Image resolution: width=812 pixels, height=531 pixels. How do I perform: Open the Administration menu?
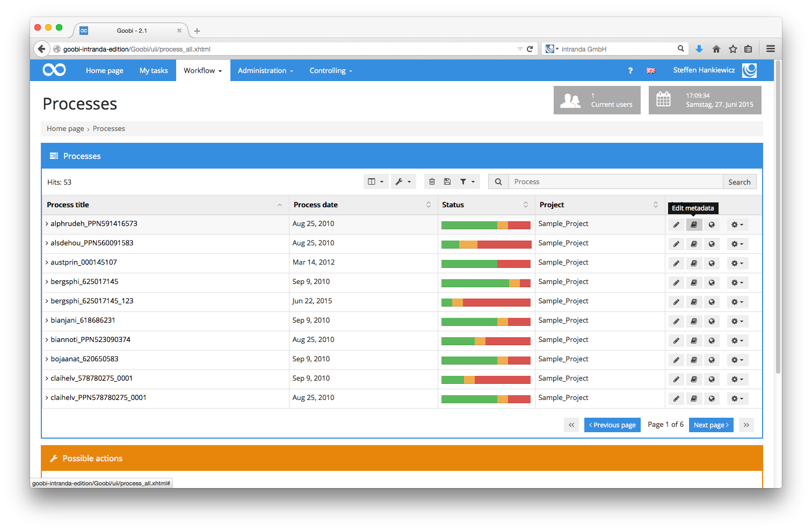(265, 70)
